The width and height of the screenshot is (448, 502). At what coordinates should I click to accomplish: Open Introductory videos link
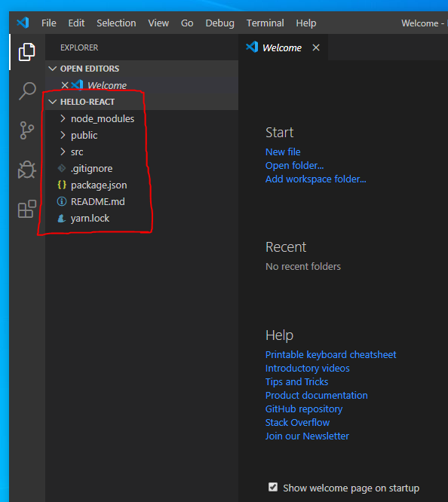click(x=307, y=368)
